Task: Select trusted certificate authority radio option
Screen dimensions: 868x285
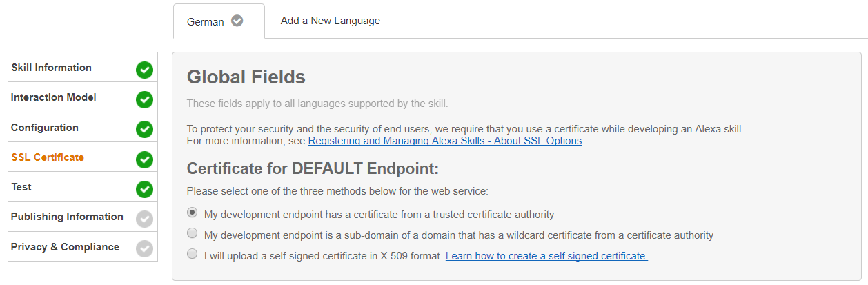Action: 193,213
